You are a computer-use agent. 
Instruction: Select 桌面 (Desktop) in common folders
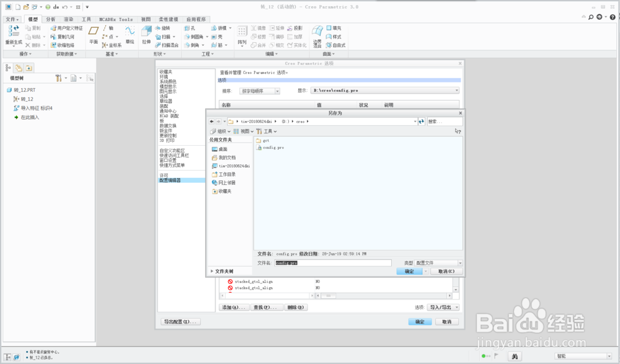click(219, 149)
